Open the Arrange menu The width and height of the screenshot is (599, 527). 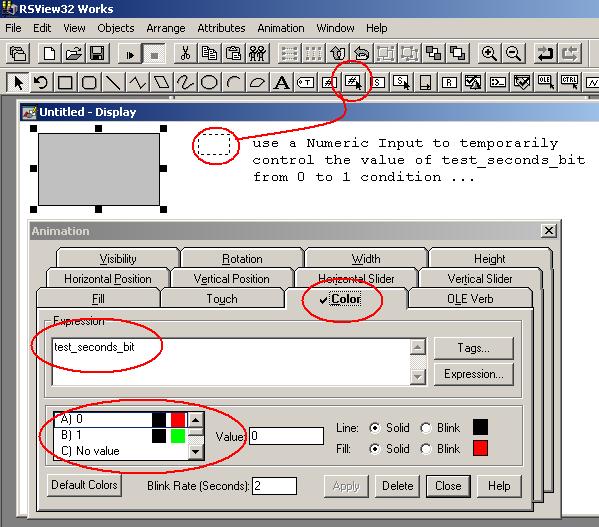click(166, 28)
